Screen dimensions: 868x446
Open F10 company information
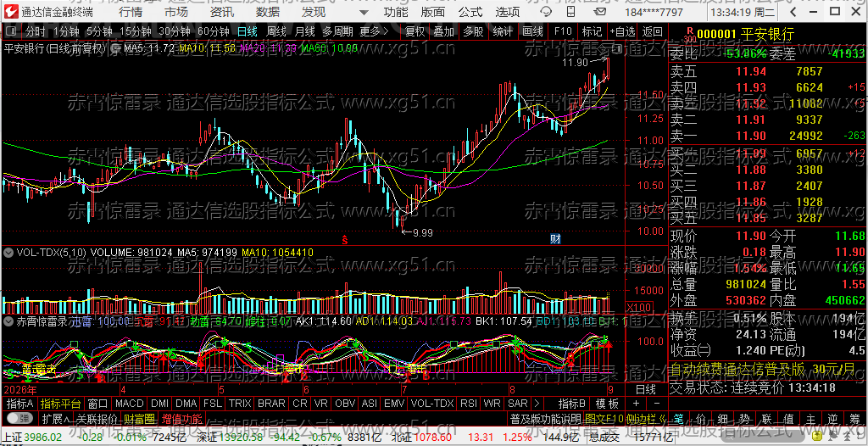[x=562, y=32]
